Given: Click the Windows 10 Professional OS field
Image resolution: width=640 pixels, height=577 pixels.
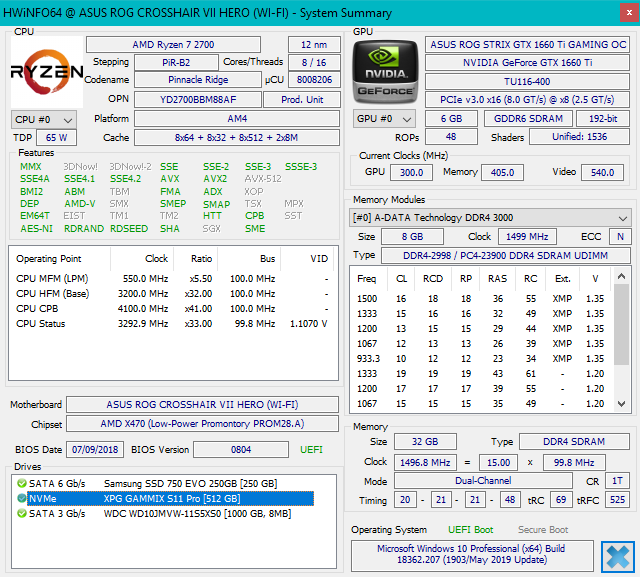Looking at the screenshot, I should [x=472, y=554].
